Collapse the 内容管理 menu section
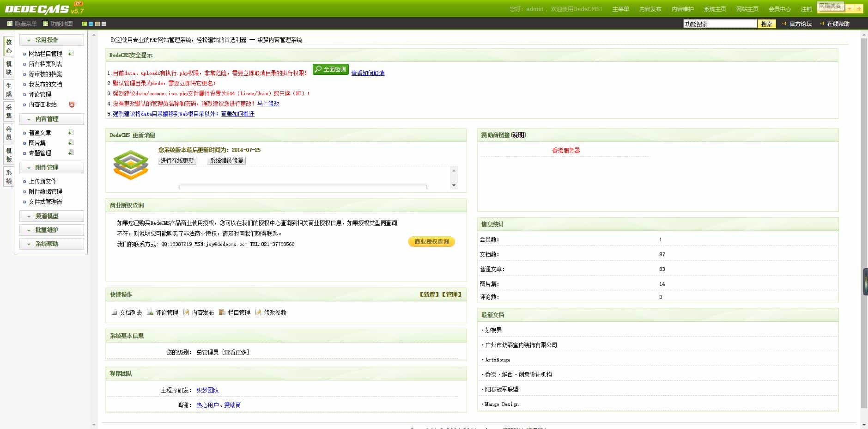Viewport: 868px width, 429px height. [x=52, y=119]
